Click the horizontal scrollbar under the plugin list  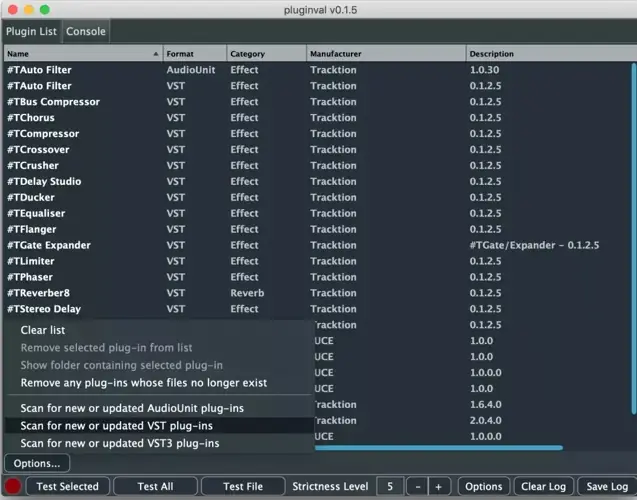(x=440, y=448)
